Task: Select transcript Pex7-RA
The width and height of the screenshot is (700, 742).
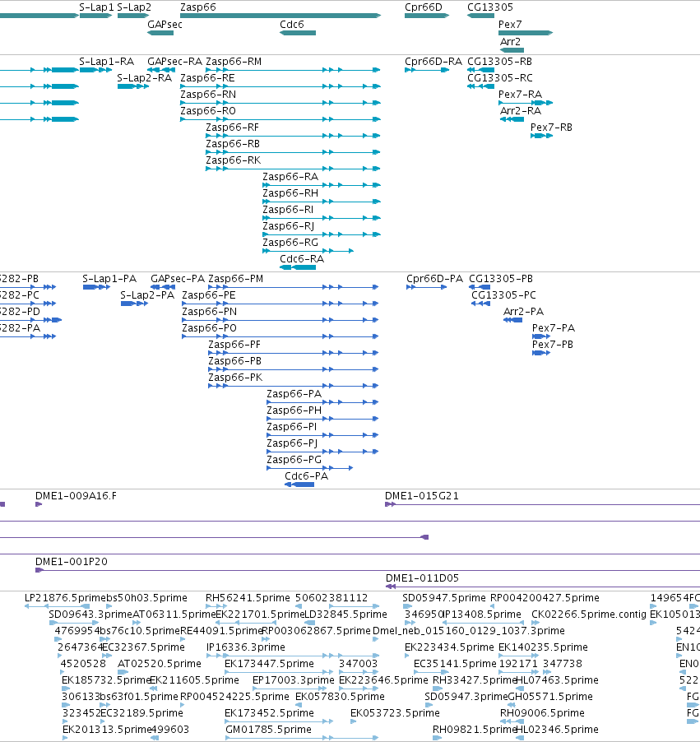Action: pyautogui.click(x=526, y=103)
